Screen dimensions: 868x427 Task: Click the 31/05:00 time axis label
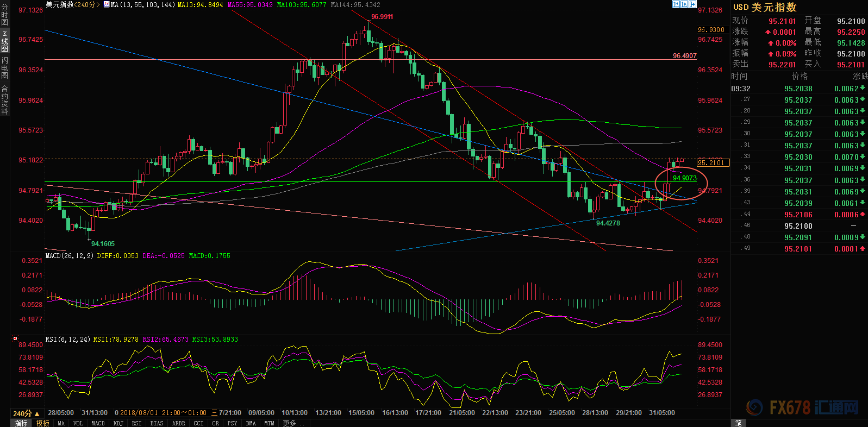pos(662,413)
